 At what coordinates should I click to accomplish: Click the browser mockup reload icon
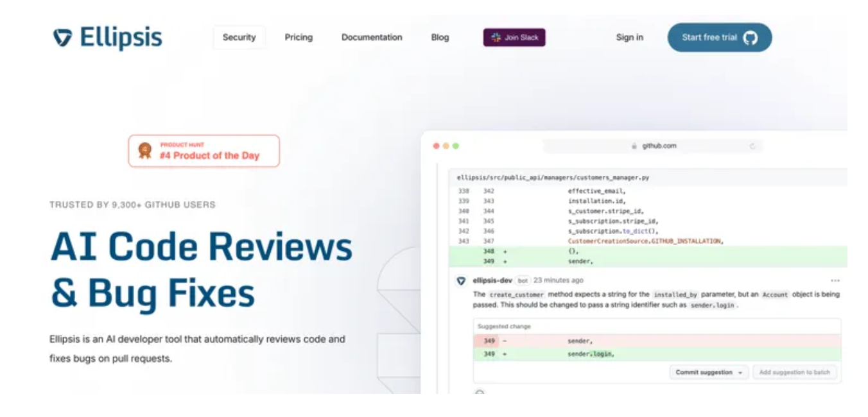click(x=752, y=146)
